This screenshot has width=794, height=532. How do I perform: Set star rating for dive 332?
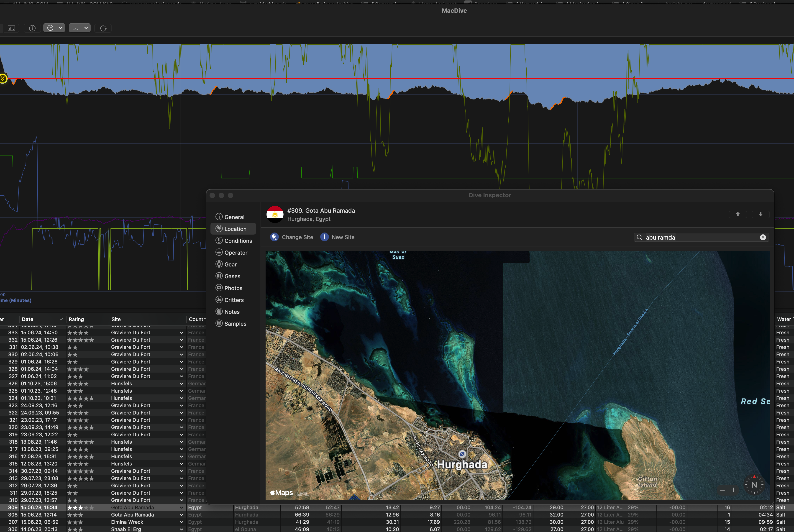tap(80, 340)
